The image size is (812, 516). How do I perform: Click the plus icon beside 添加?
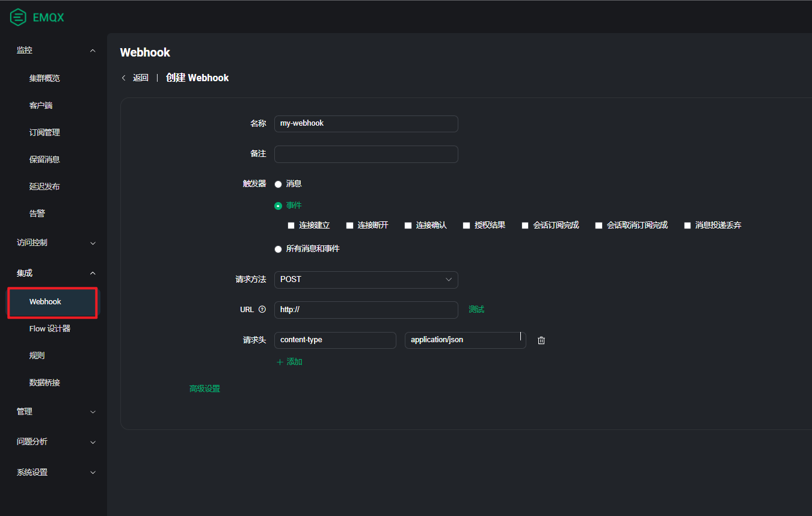click(x=280, y=362)
